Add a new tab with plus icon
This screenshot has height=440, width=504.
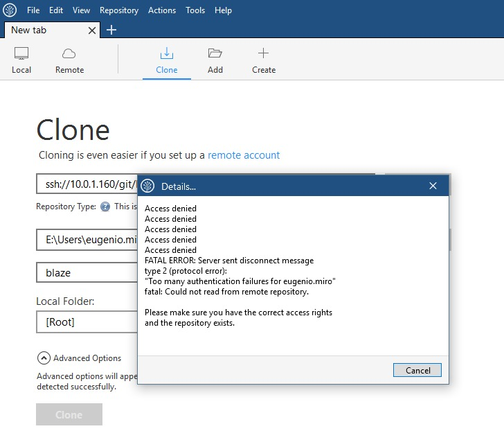click(x=111, y=30)
